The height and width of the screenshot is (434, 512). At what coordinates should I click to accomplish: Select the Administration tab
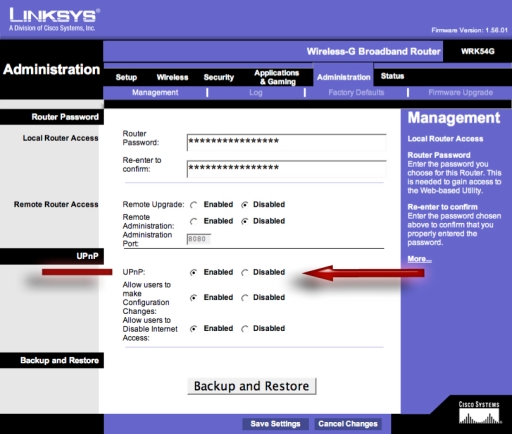(x=343, y=77)
